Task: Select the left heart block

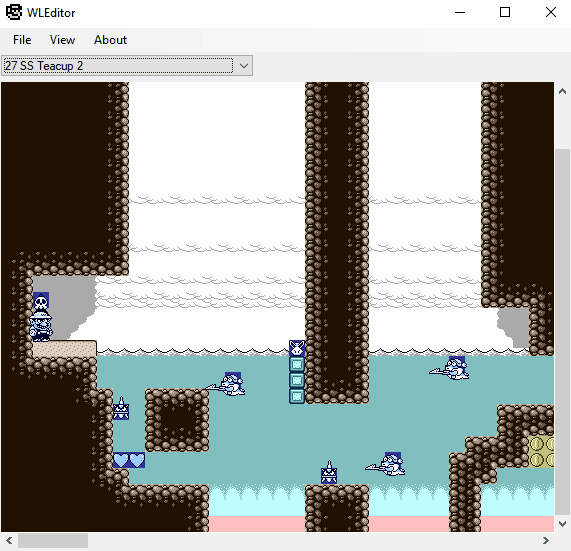Action: (121, 460)
